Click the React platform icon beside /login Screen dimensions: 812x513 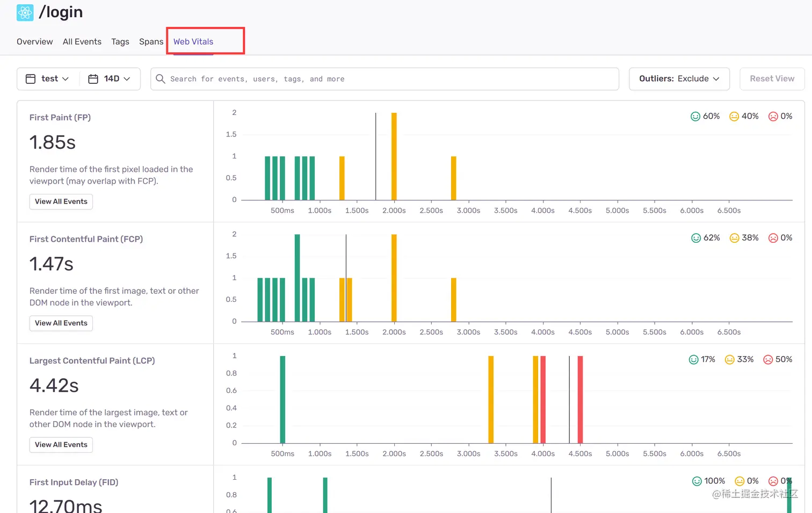pos(25,12)
